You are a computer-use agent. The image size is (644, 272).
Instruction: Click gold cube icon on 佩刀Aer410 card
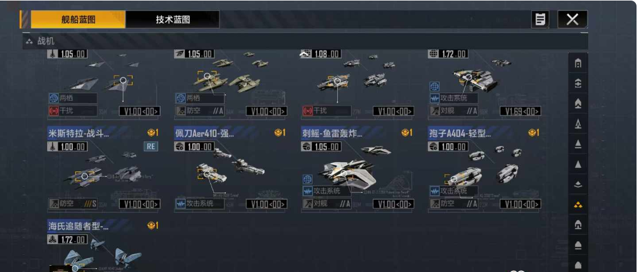pos(280,133)
